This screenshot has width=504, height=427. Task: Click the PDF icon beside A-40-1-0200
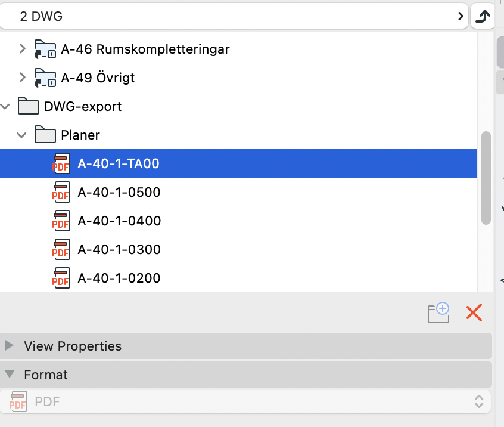click(61, 279)
